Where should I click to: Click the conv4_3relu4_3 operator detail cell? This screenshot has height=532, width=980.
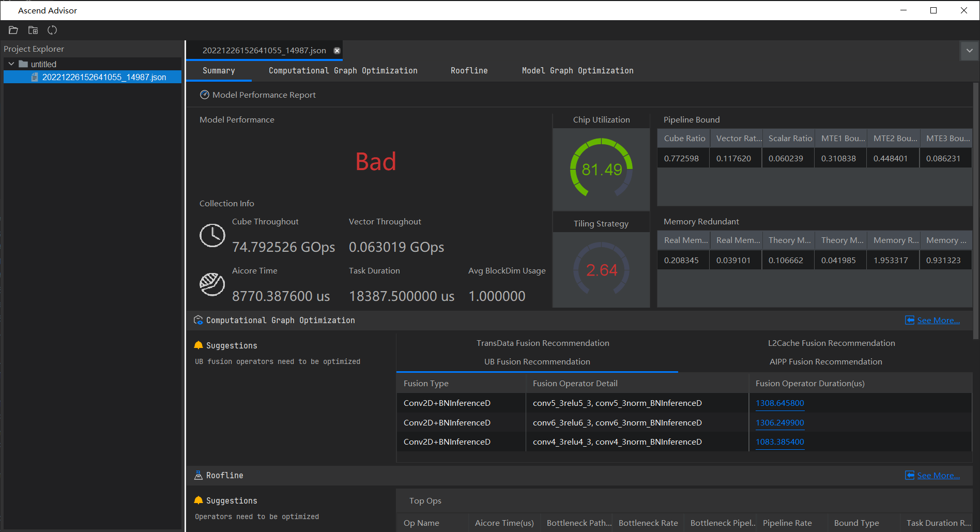tap(637, 442)
